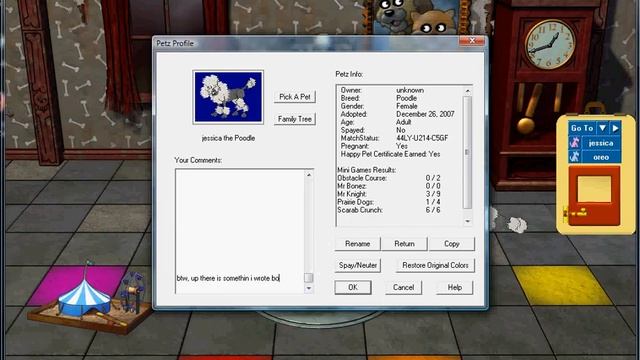The image size is (640, 360).
Task: Click the Mr Knight result row
Action: (389, 194)
